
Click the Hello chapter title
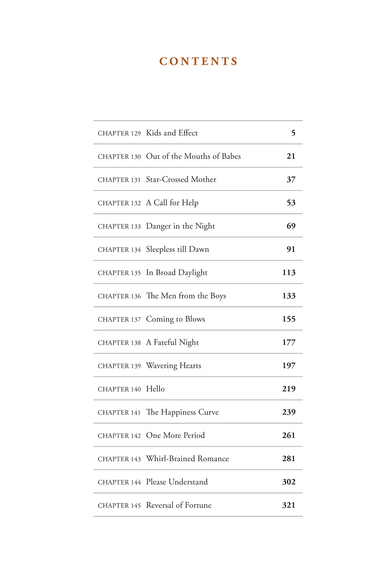155,389
